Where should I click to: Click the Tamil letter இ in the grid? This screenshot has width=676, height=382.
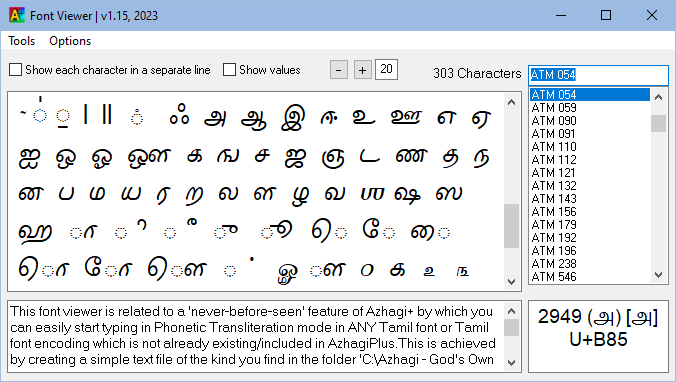tap(293, 117)
